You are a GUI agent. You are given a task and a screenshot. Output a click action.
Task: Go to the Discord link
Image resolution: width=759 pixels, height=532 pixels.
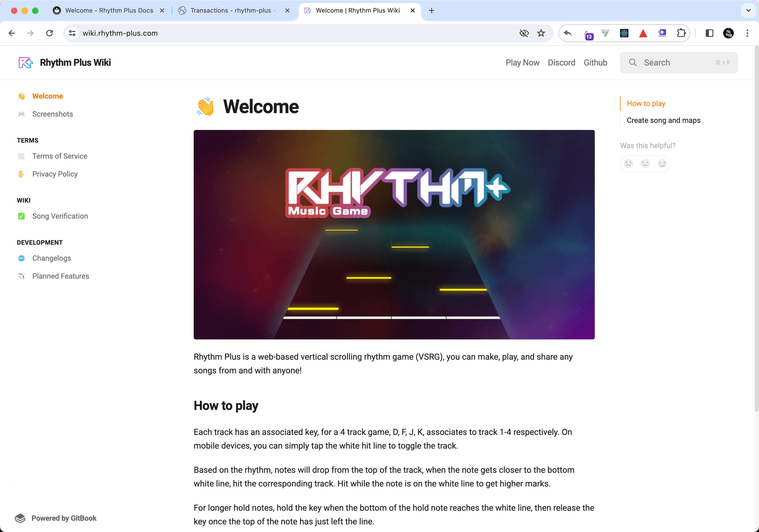click(561, 62)
